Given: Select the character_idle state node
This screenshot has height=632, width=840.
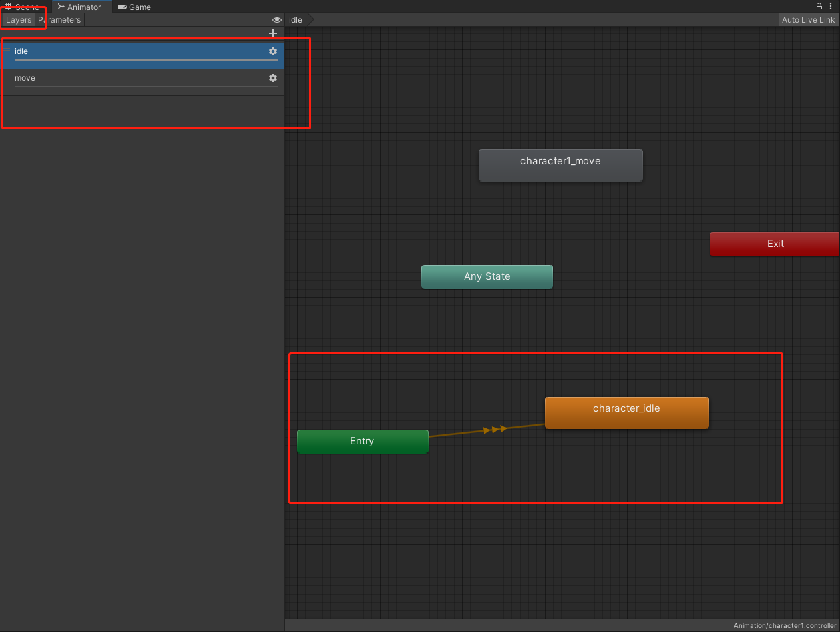Looking at the screenshot, I should pos(626,412).
